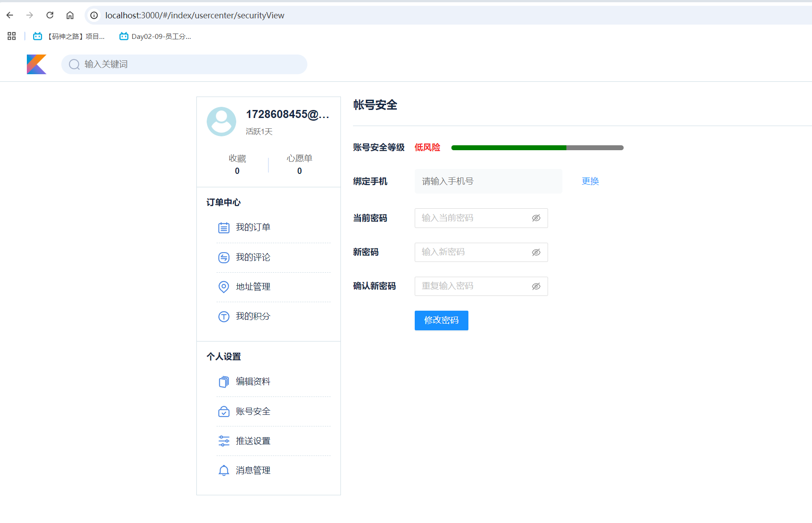Image resolution: width=812 pixels, height=523 pixels.
Task: Focus the 输入关键词 search box
Action: (x=184, y=64)
